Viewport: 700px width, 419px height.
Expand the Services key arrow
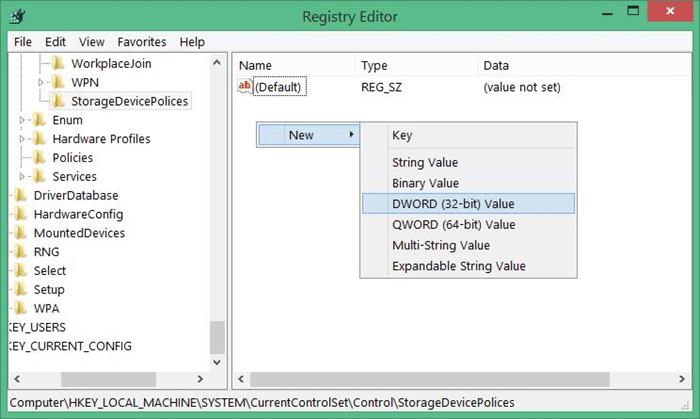coord(23,177)
